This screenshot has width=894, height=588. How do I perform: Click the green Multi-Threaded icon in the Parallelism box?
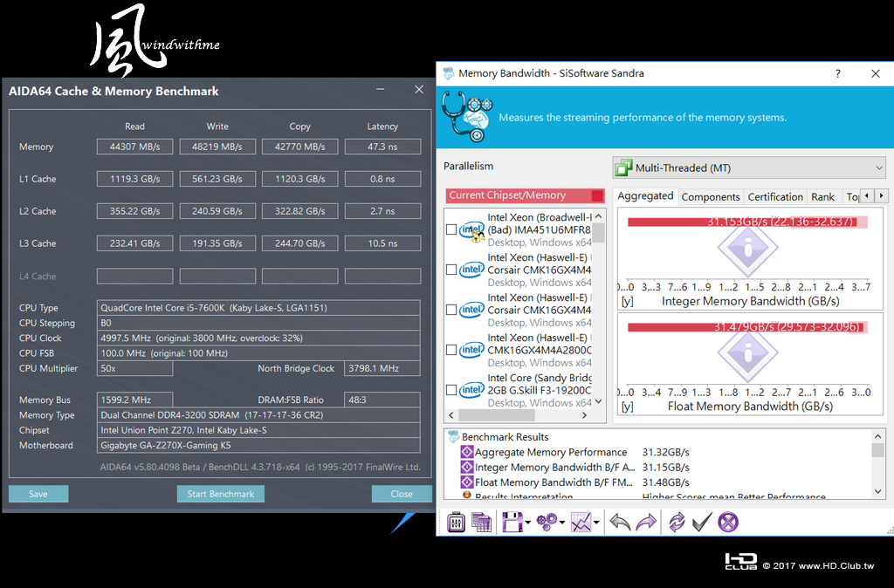623,168
